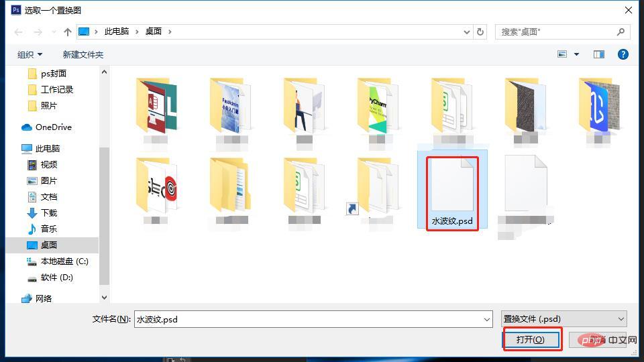Click the 取消 cancel button
This screenshot has width=644, height=362.
(x=598, y=339)
